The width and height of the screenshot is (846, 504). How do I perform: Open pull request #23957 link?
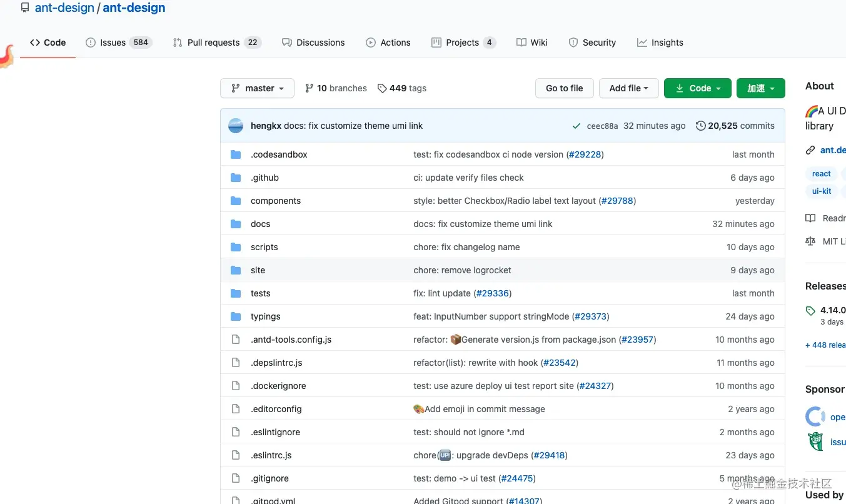[x=638, y=340]
